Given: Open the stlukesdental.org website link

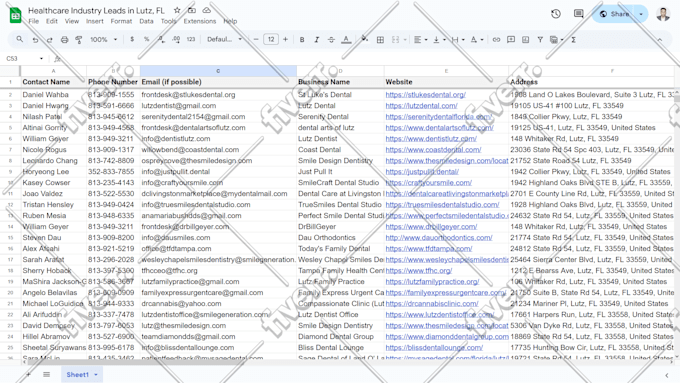Looking at the screenshot, I should [x=425, y=95].
